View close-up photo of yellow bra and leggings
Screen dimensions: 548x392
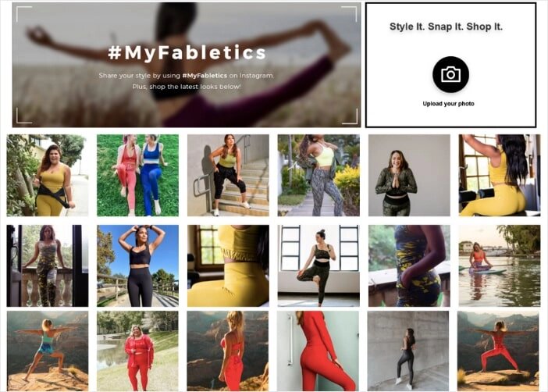click(228, 265)
